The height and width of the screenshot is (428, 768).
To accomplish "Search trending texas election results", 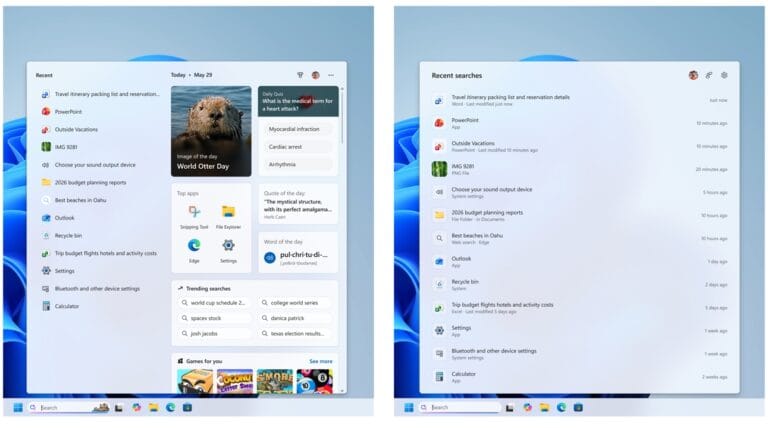I will [x=295, y=333].
